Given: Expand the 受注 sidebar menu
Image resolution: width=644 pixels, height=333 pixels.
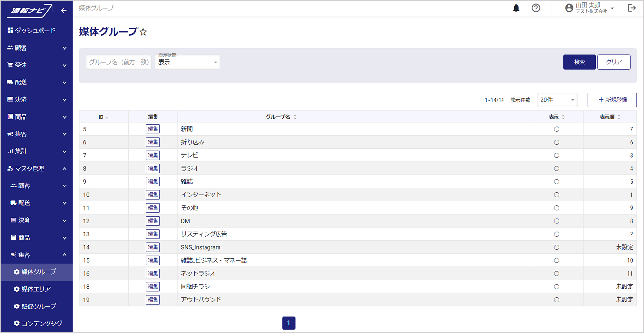Looking at the screenshot, I should (x=36, y=65).
